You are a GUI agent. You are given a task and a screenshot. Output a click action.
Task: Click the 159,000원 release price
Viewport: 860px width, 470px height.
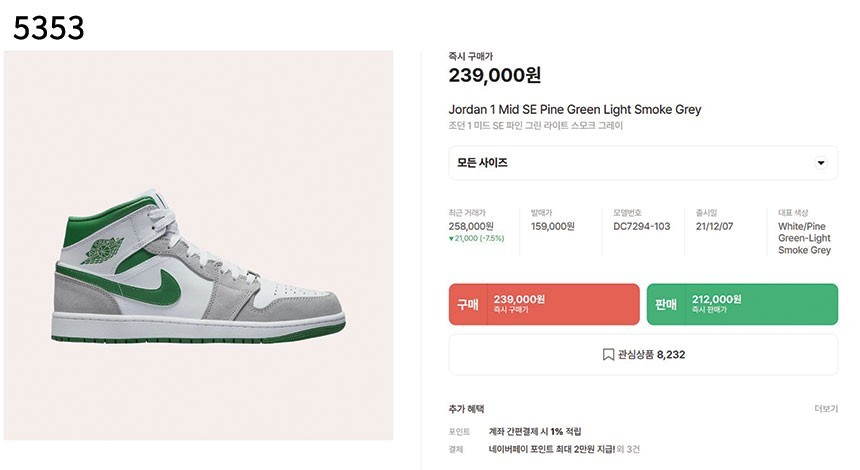click(553, 227)
